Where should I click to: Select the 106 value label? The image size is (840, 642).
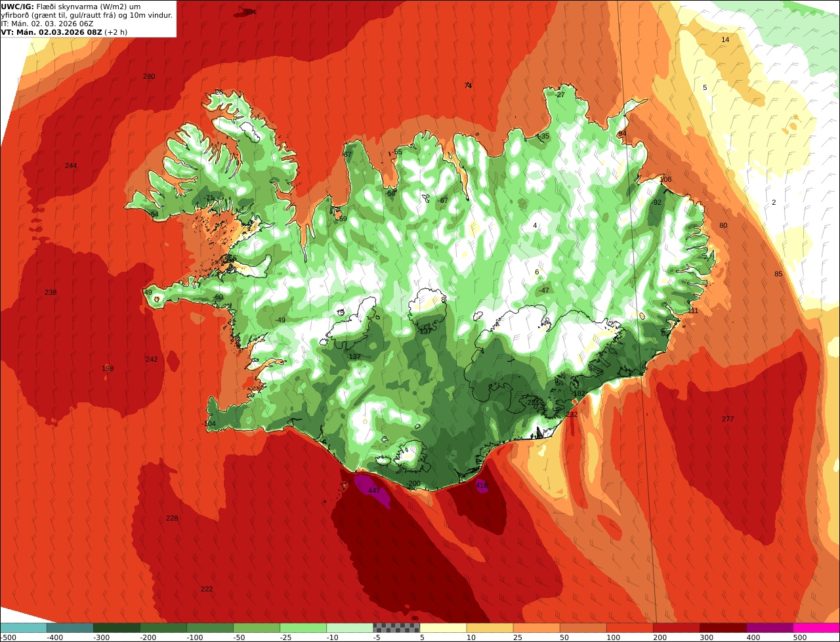click(x=666, y=179)
